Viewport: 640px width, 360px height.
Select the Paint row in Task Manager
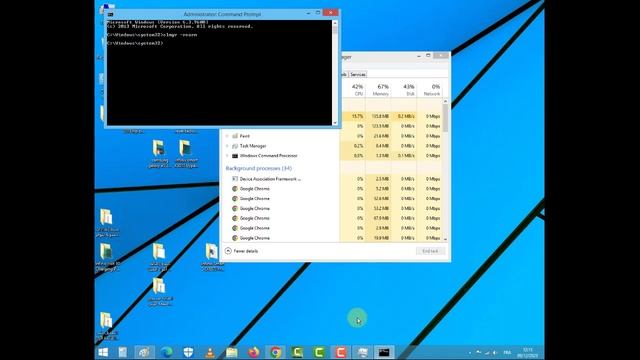[x=333, y=136]
